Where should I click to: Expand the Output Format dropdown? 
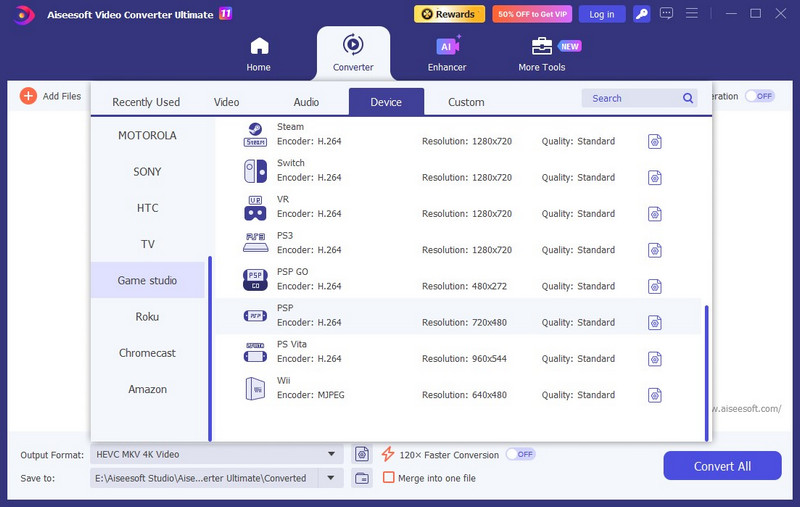click(331, 454)
